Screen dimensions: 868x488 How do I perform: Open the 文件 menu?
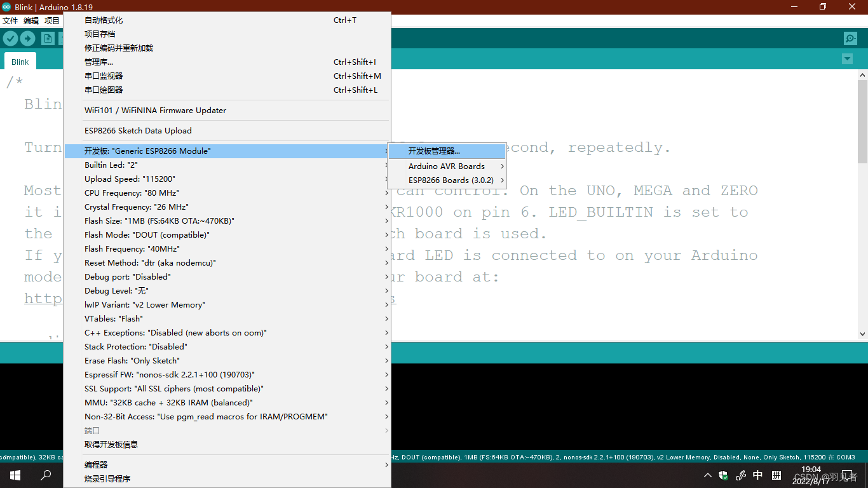(10, 21)
